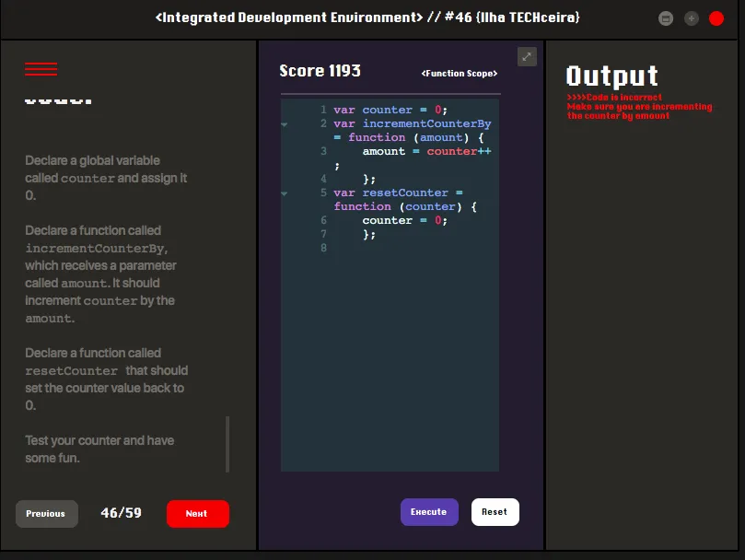Viewport: 745px width, 560px height.
Task: Click the 46/59 progress counter
Action: point(122,513)
